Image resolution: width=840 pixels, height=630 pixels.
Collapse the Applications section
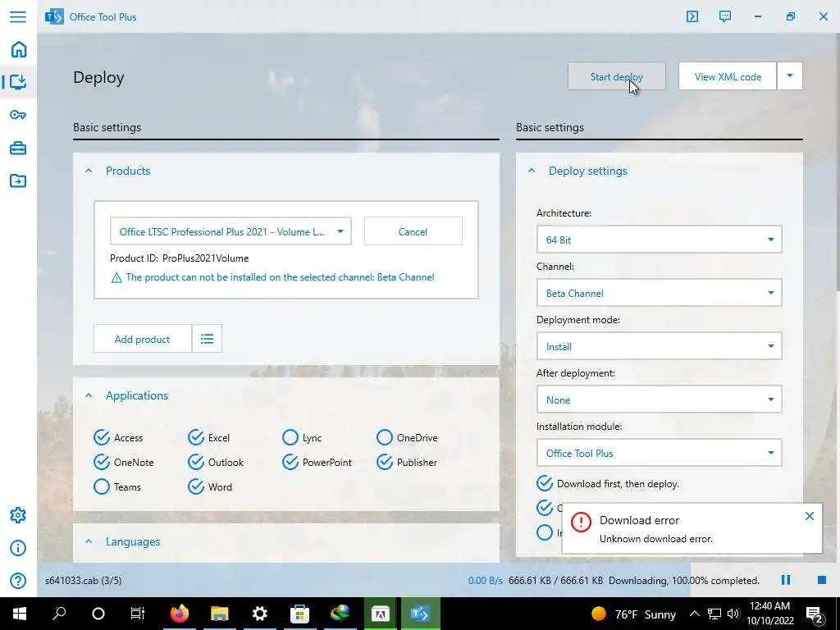89,395
